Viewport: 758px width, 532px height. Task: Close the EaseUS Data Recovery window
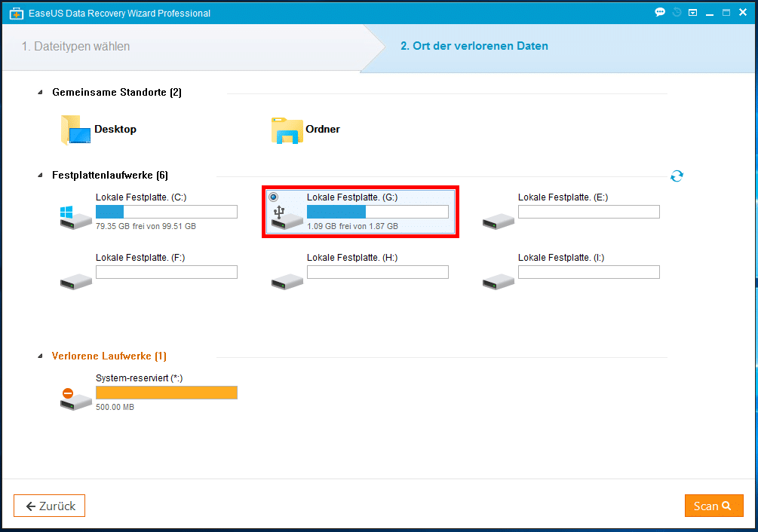point(743,13)
